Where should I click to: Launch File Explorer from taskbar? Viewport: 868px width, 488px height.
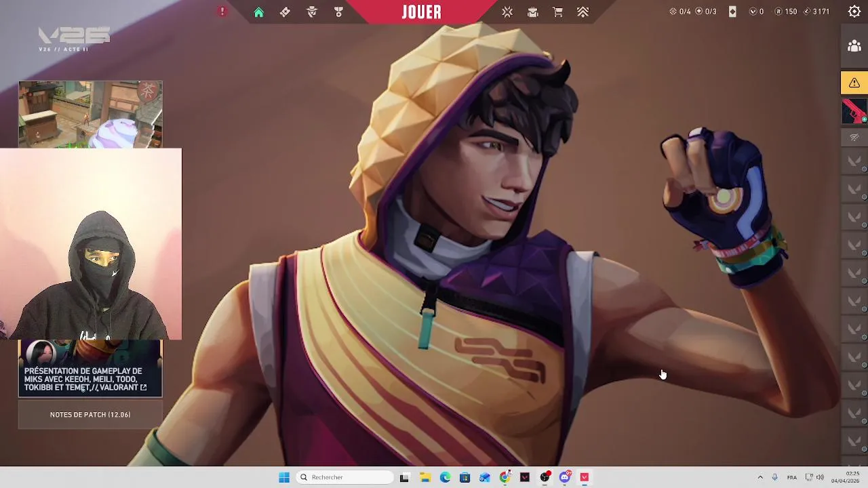425,477
